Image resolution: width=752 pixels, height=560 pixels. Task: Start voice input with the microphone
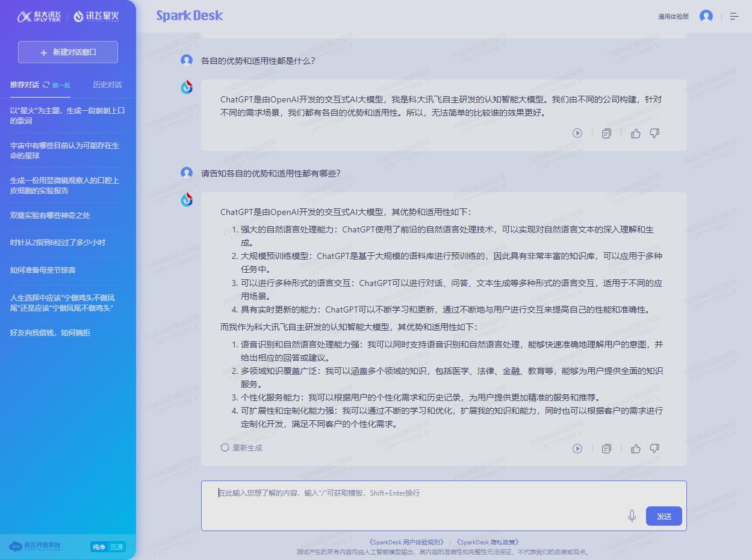coord(632,516)
